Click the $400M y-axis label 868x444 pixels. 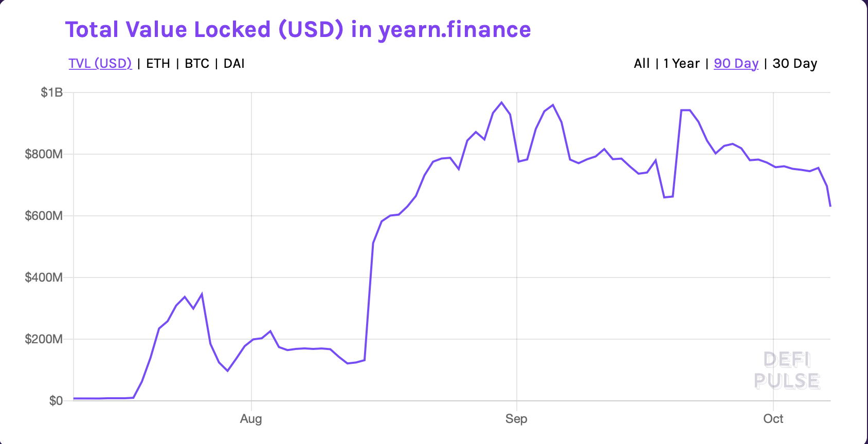pos(44,277)
